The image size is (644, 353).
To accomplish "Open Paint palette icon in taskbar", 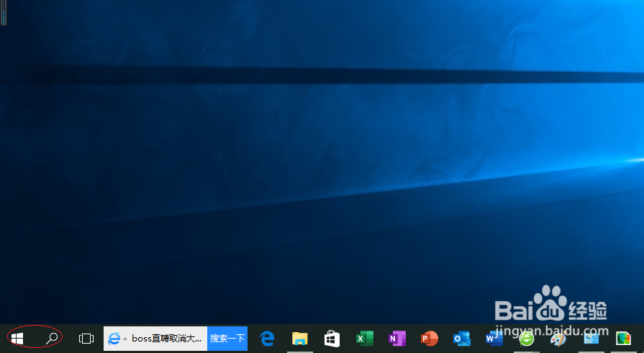I will (x=558, y=339).
